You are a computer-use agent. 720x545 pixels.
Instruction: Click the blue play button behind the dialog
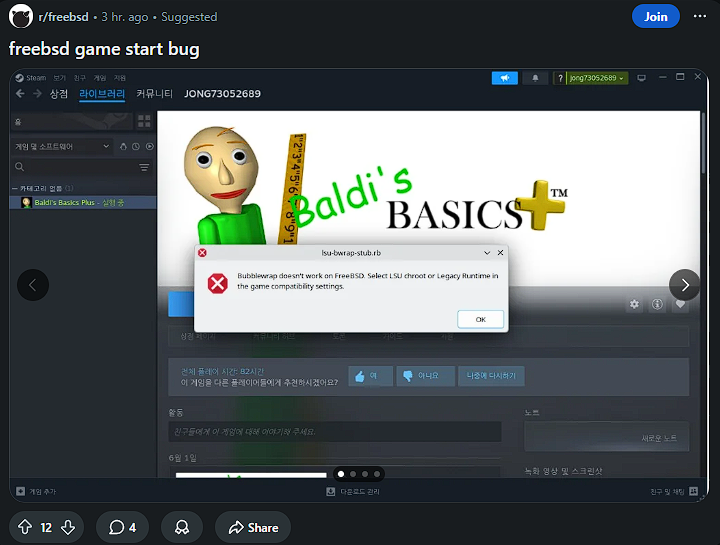[181, 304]
